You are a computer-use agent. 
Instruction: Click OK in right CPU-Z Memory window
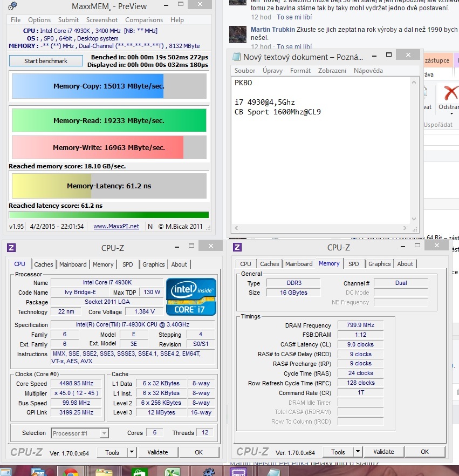[x=424, y=451]
